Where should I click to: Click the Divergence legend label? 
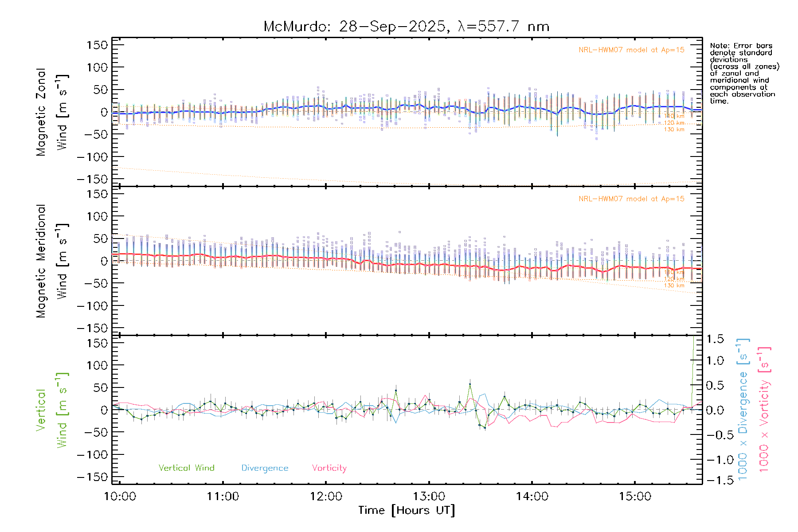click(x=265, y=468)
